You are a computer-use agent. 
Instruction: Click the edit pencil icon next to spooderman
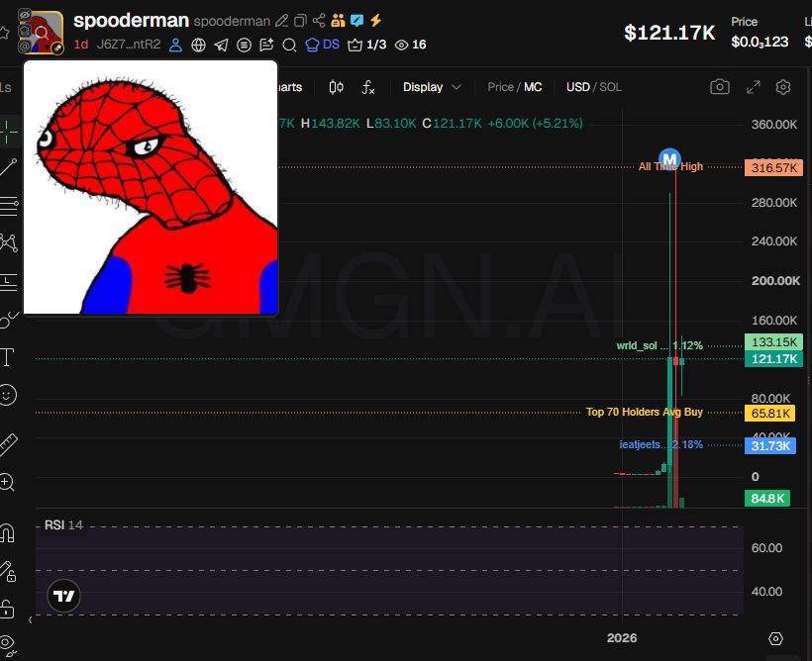(281, 21)
